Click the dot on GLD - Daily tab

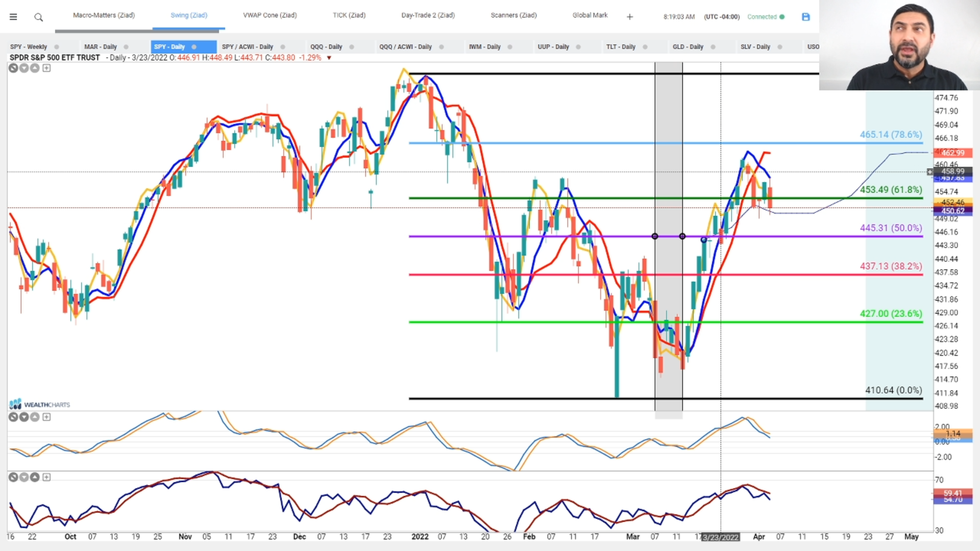(x=713, y=47)
